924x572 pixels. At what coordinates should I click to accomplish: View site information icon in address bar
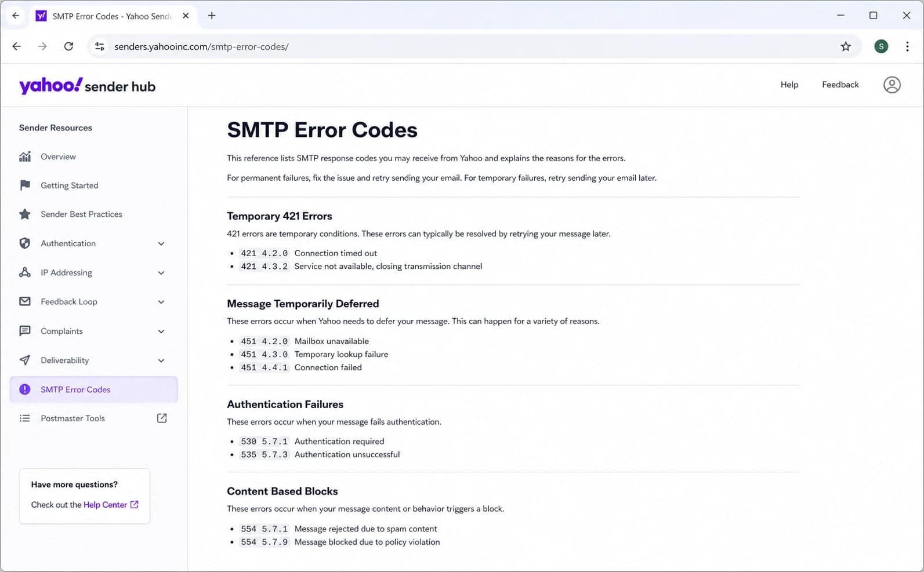pyautogui.click(x=100, y=46)
